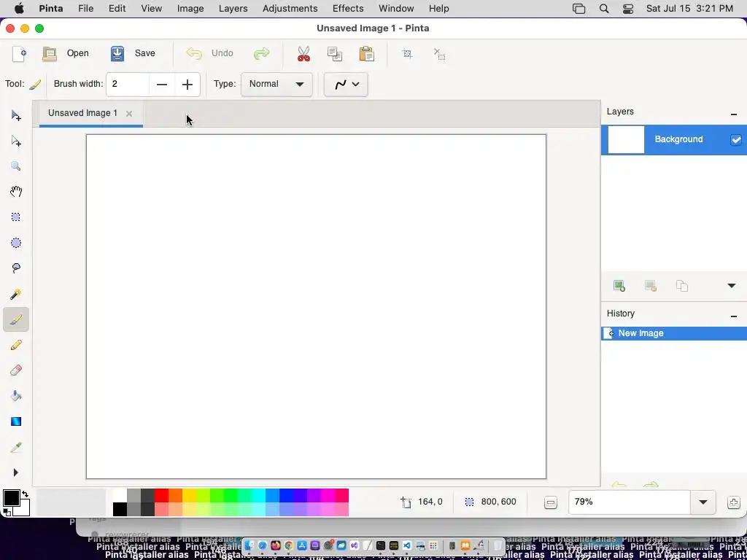
Task: Toggle Background layer visibility checkbox
Action: (736, 139)
